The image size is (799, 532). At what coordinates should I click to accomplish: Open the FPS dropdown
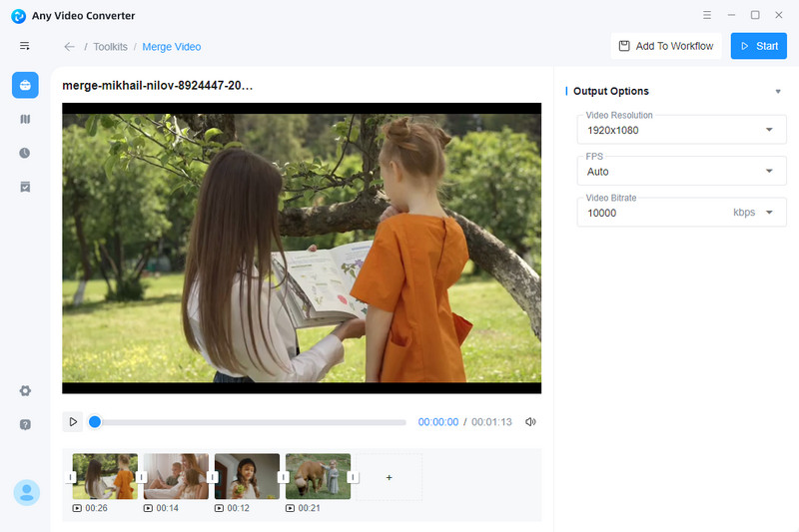(x=682, y=171)
